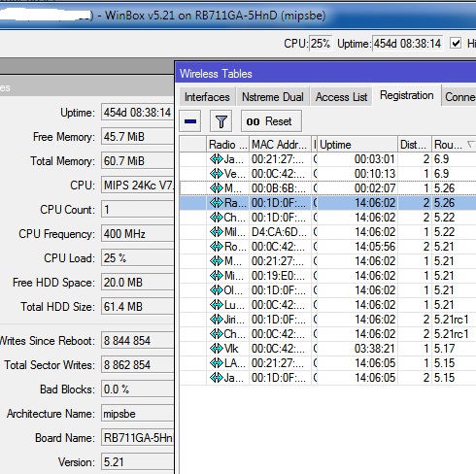Click station icon of selected Ra... row
Image resolution: width=476 pixels, height=474 pixels.
tap(216, 203)
